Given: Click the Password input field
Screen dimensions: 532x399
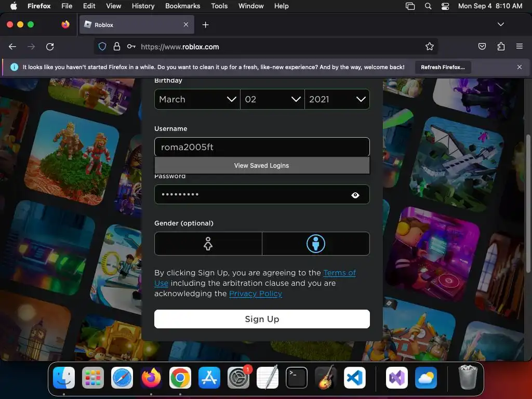Looking at the screenshot, I should click(262, 194).
